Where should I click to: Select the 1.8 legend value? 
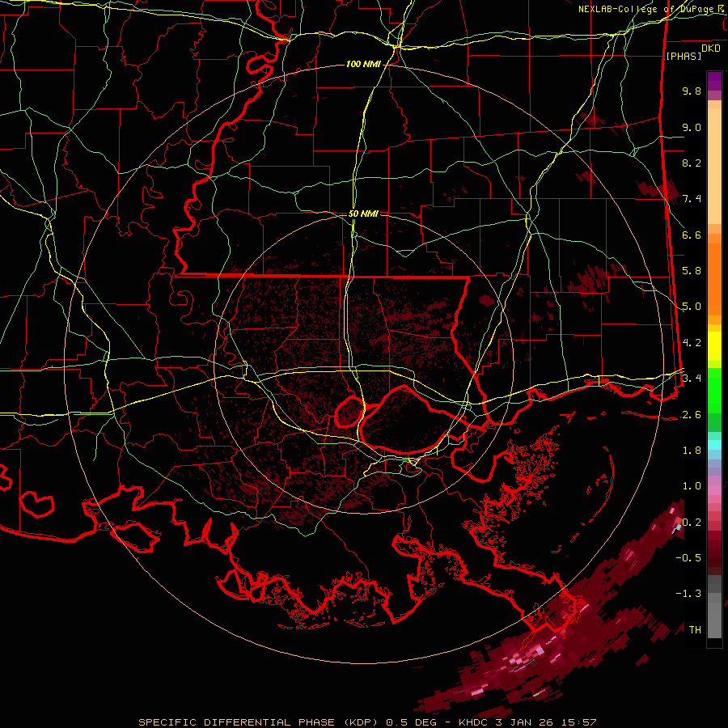692,451
